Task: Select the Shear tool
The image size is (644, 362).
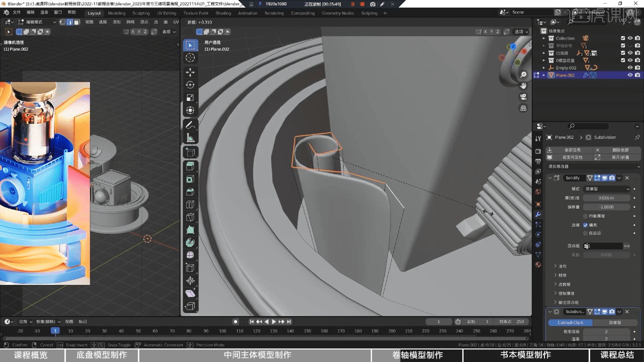Action: pos(190,294)
